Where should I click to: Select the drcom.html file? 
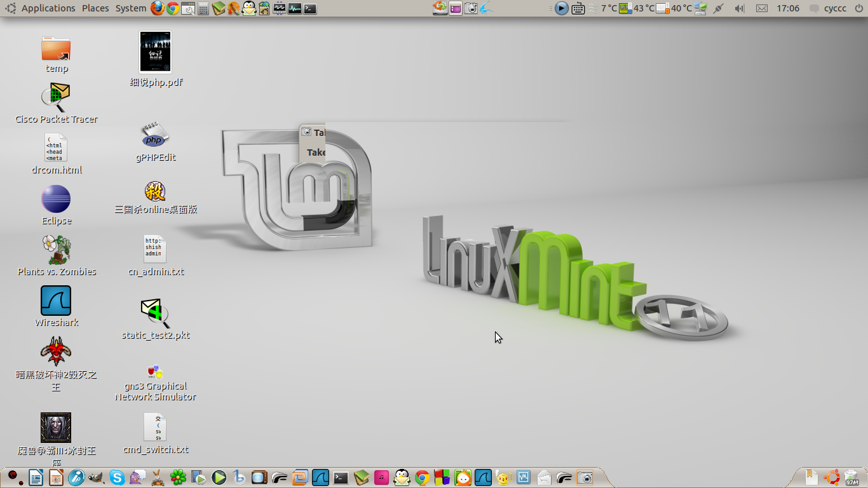point(57,154)
